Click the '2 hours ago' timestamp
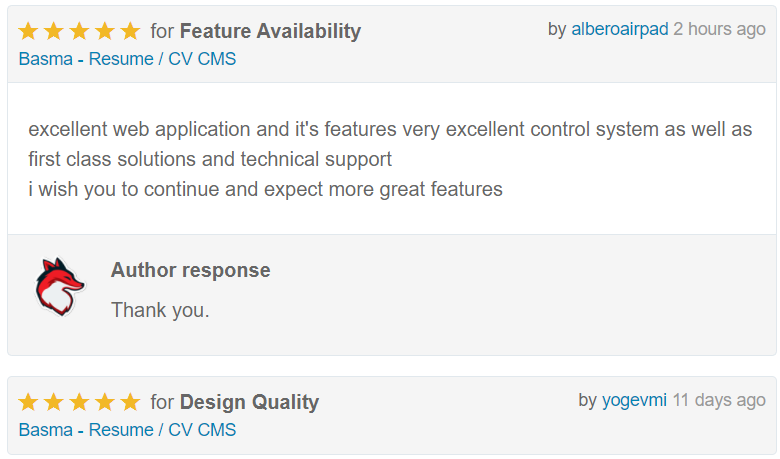The image size is (780, 459). pyautogui.click(x=719, y=29)
